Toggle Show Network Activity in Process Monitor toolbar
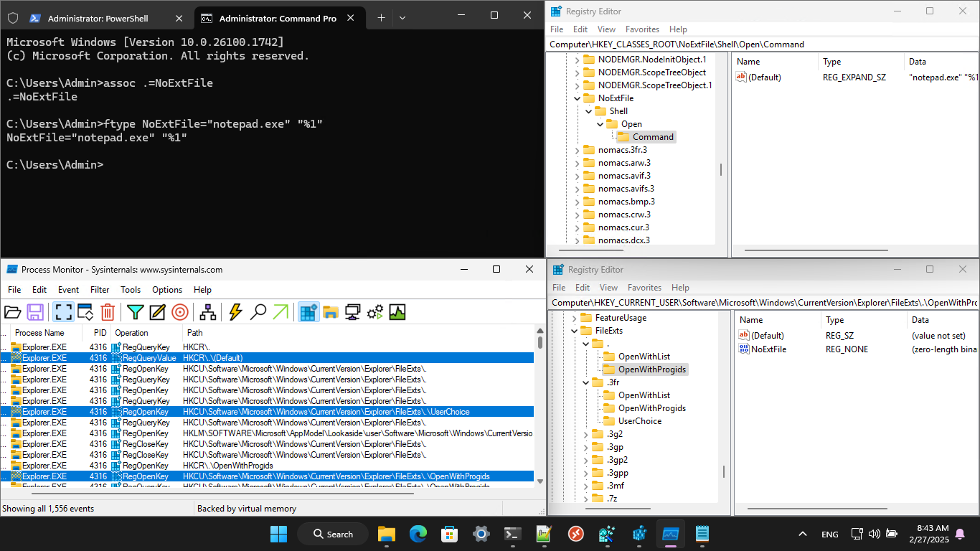 point(352,312)
